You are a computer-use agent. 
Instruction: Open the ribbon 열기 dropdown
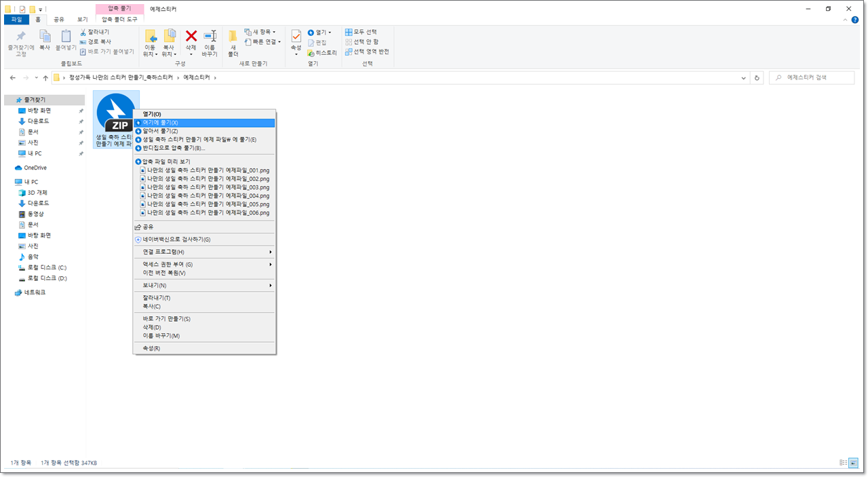[319, 32]
